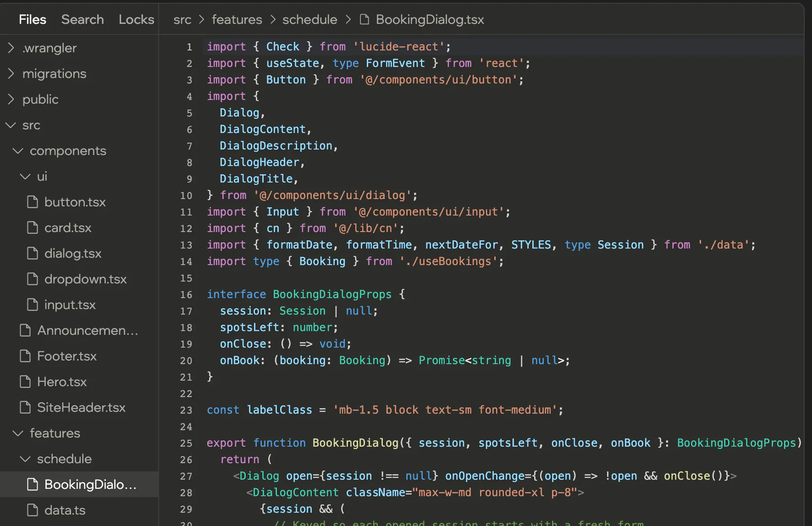Viewport: 812px width, 526px height.
Task: Click the schedule breadcrumb segment
Action: pos(310,19)
